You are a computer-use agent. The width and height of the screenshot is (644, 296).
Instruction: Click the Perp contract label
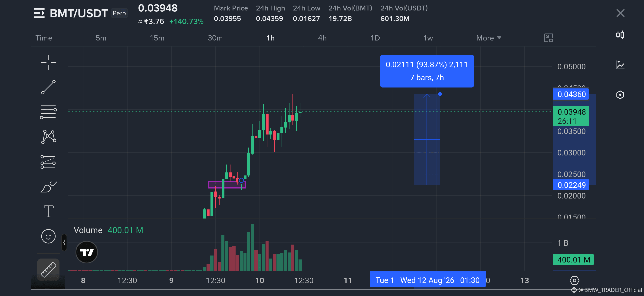pyautogui.click(x=119, y=13)
